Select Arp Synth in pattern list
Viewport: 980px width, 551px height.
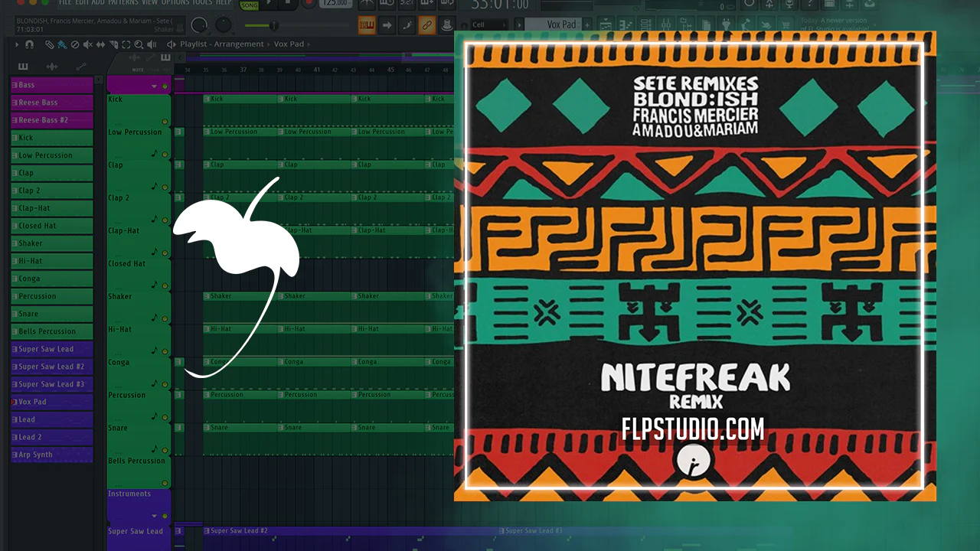52,455
